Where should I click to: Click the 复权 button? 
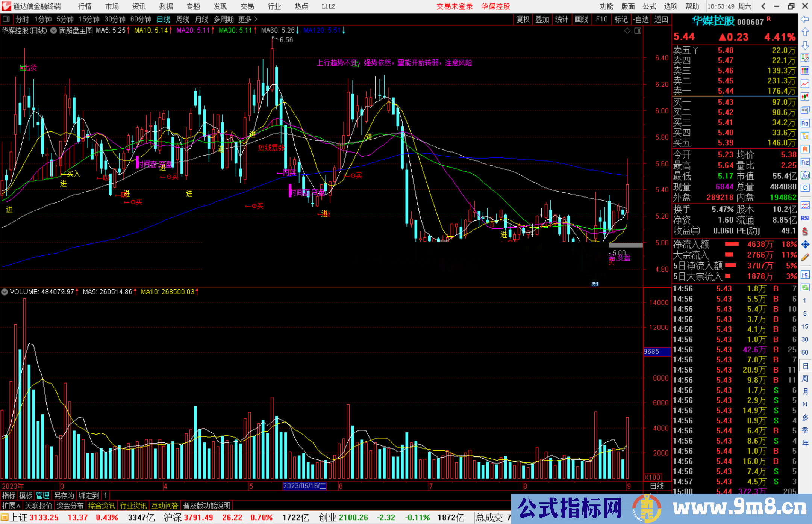pyautogui.click(x=523, y=19)
